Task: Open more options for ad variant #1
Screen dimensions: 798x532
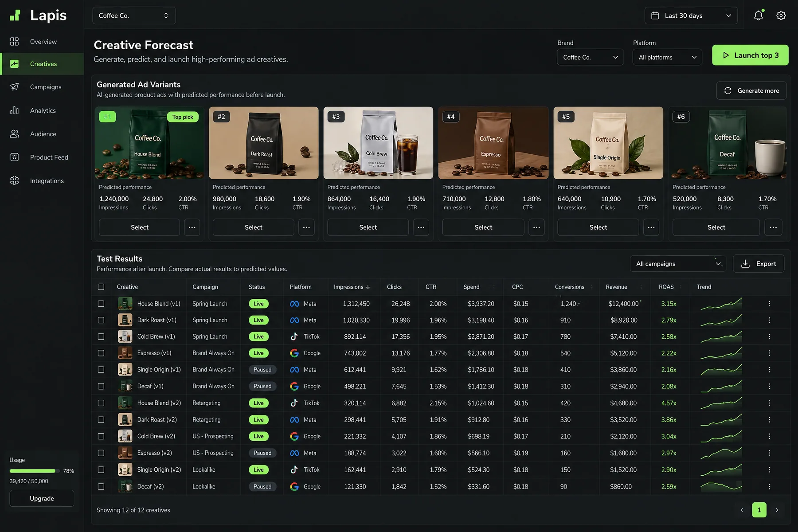Action: [x=192, y=227]
